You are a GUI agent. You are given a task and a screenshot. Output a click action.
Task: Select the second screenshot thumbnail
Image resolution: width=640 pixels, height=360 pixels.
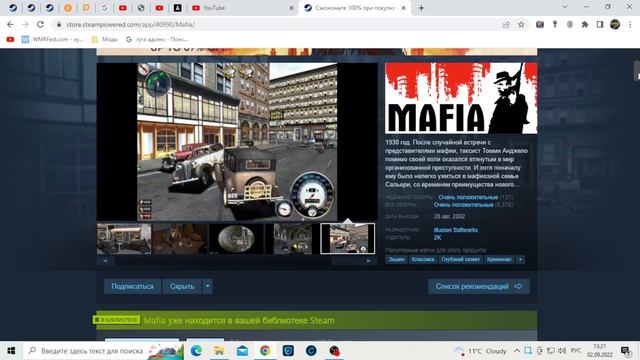click(x=180, y=239)
